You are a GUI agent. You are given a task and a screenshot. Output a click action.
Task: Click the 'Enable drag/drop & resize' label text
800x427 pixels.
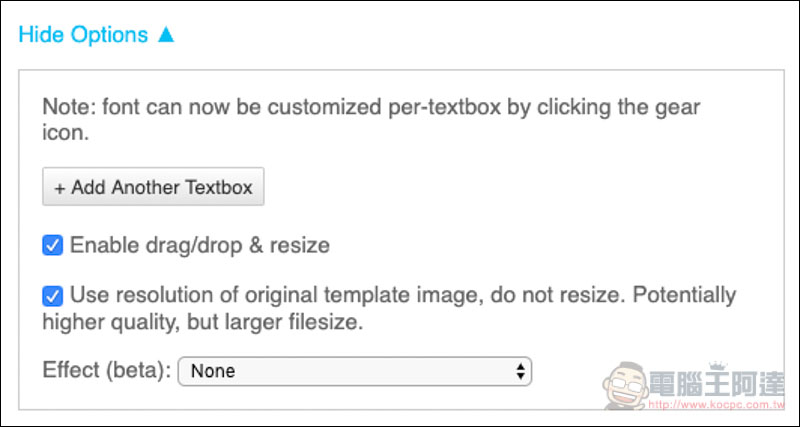(x=199, y=246)
